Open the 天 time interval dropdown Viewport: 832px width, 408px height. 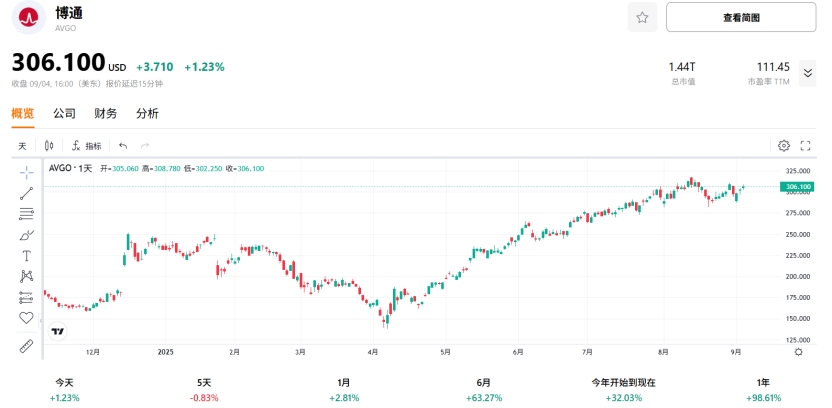pos(22,146)
